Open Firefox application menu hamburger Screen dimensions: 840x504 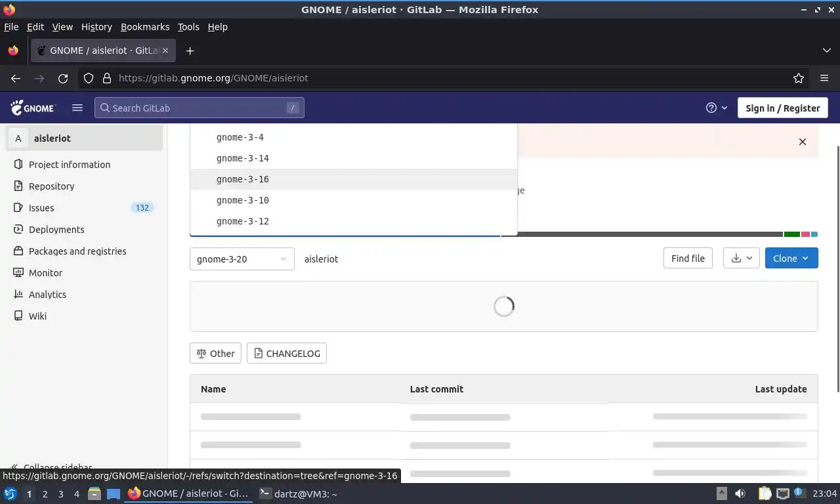[x=824, y=78]
